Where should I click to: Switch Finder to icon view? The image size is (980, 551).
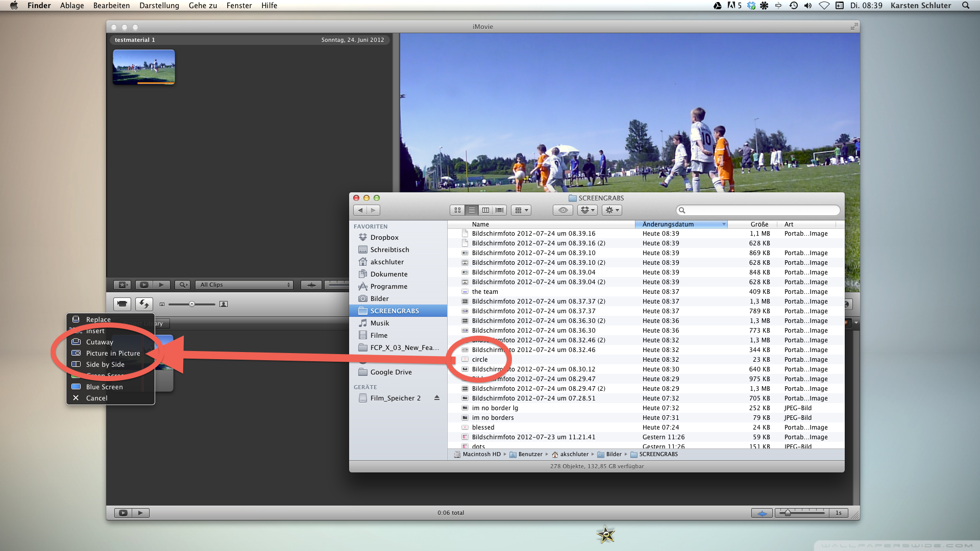[x=457, y=210]
